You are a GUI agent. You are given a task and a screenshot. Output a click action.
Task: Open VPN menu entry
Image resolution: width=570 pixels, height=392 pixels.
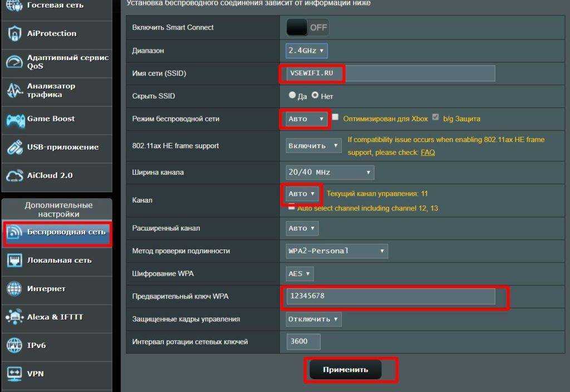(x=57, y=375)
